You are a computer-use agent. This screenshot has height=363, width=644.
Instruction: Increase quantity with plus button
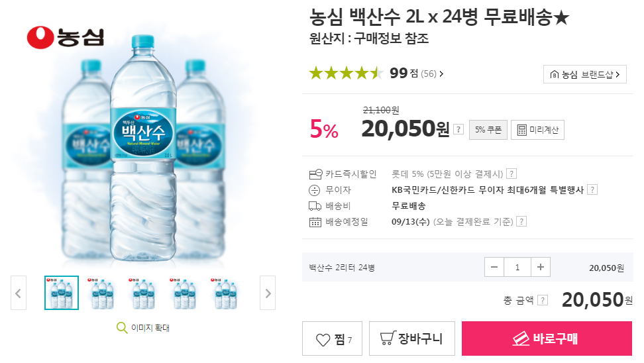point(541,268)
